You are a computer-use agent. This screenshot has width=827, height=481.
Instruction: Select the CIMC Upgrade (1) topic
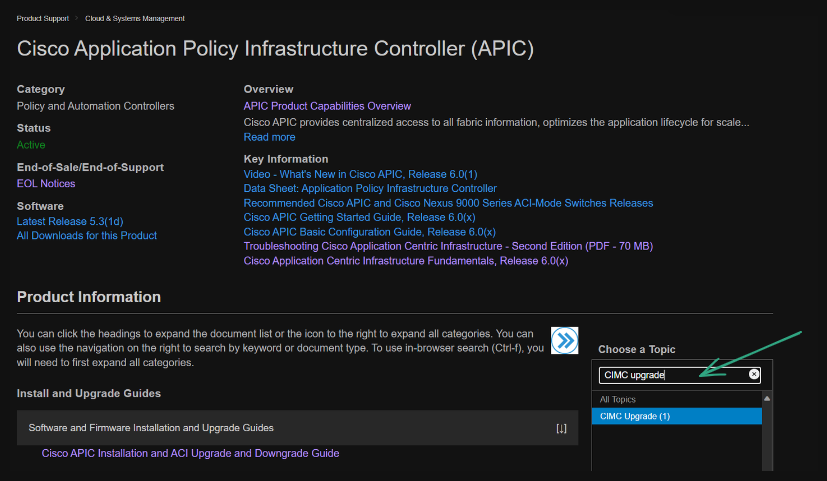click(677, 416)
